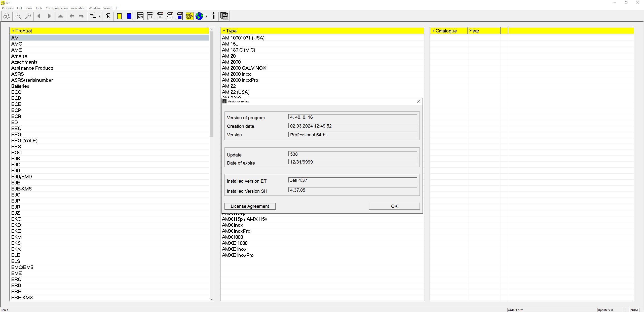Open the dropdown arrow beside globe icon
The width and height of the screenshot is (644, 312).
(206, 17)
